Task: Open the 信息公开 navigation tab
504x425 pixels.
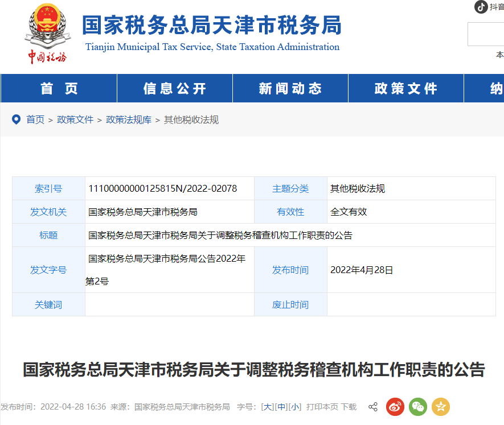Action: pos(175,88)
